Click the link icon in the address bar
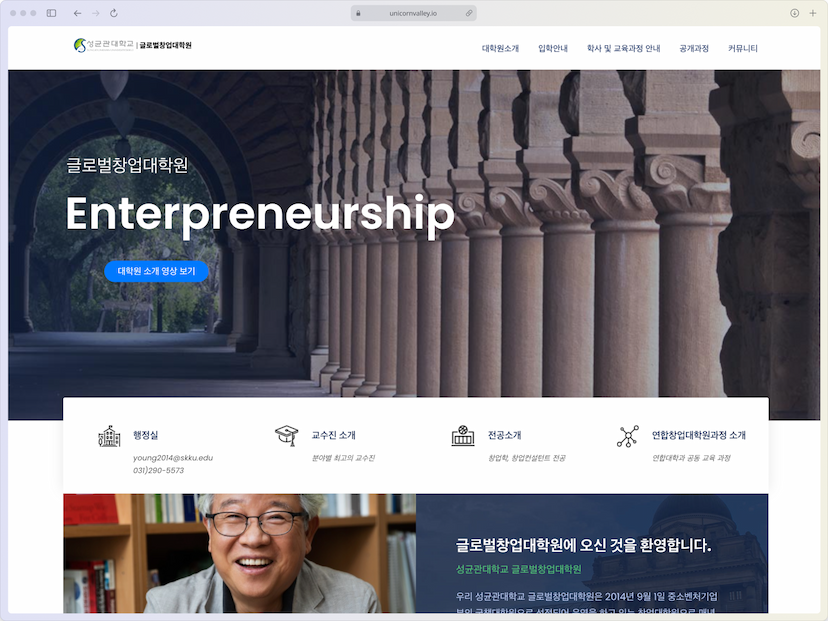Viewport: 828px width, 621px height. tap(469, 13)
